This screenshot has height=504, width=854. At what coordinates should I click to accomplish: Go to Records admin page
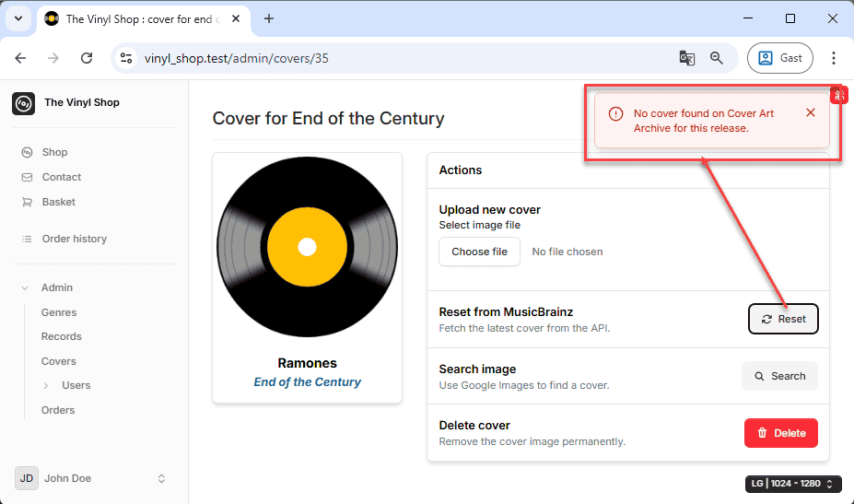click(x=62, y=336)
